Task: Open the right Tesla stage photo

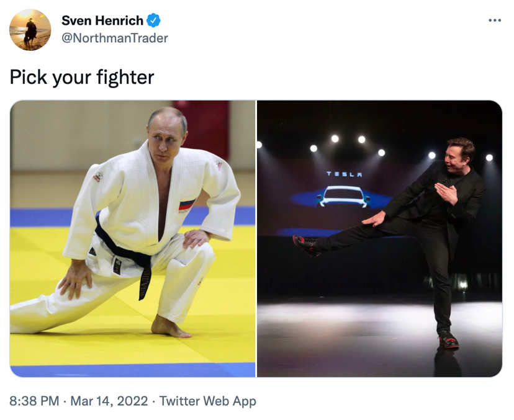Action: tap(379, 238)
